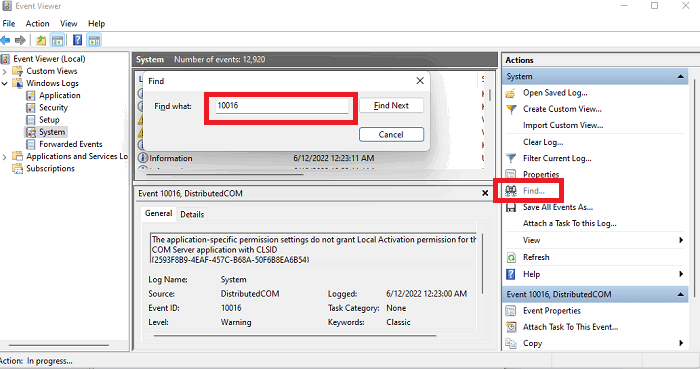
Task: Click the log Properties page icon
Action: pos(511,174)
